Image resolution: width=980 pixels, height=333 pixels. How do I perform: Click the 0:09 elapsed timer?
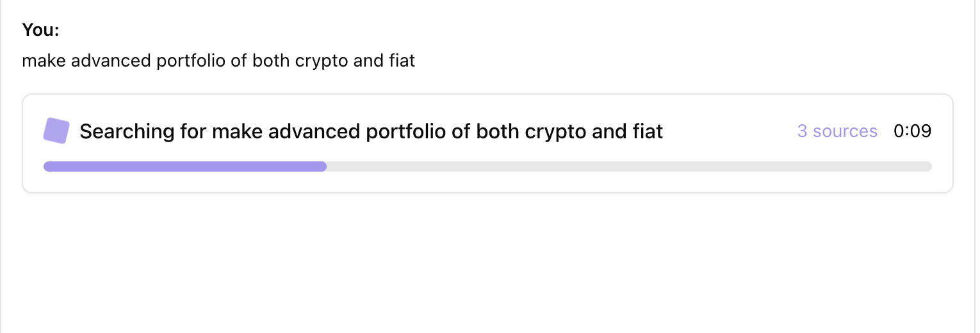[913, 131]
